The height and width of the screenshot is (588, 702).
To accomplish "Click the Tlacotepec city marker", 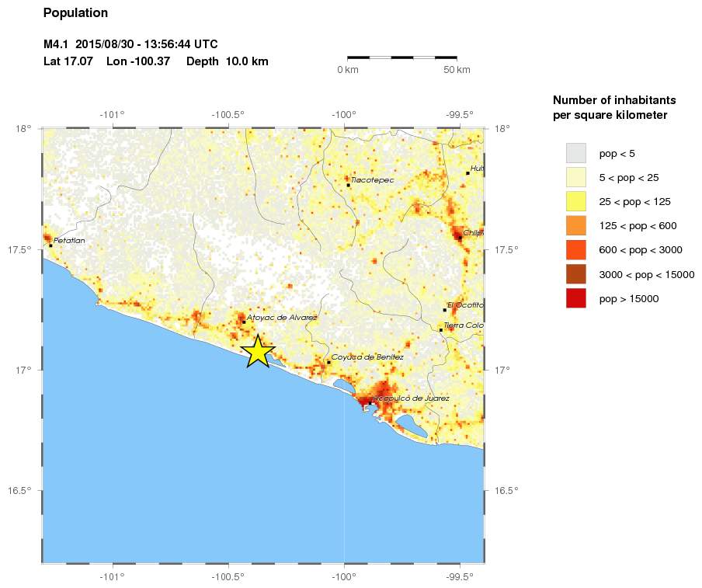I will [x=349, y=185].
